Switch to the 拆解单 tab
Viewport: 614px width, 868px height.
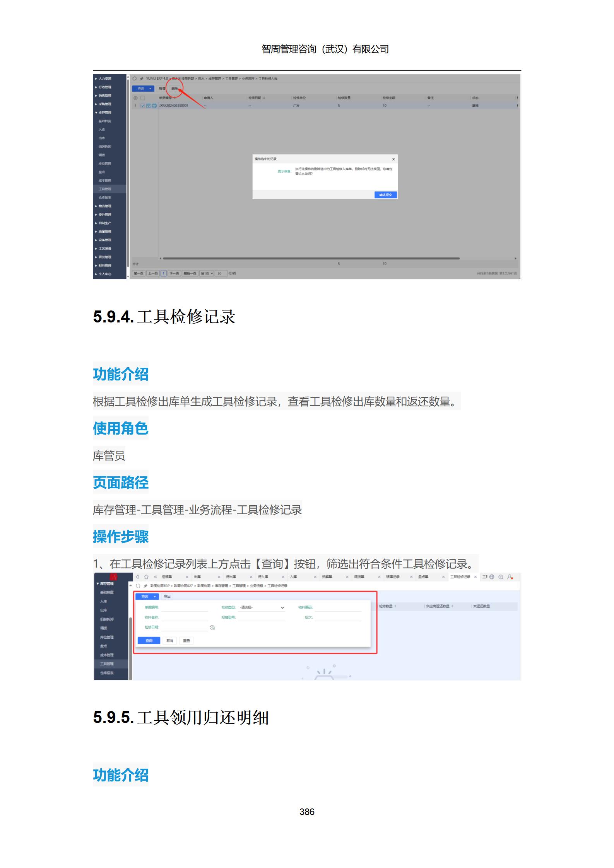click(x=327, y=577)
